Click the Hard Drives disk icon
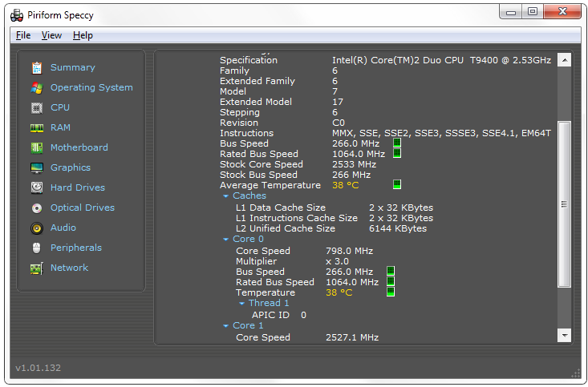 pyautogui.click(x=37, y=187)
